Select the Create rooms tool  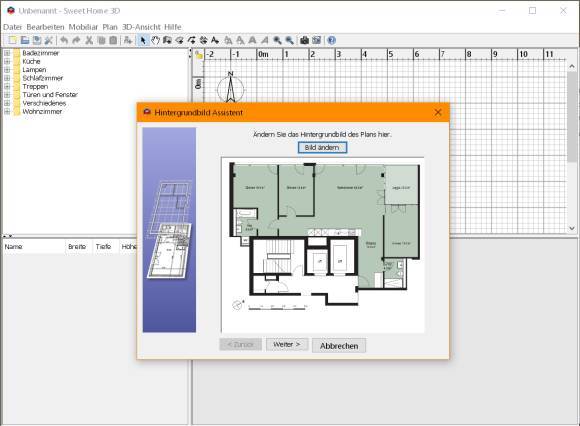pyautogui.click(x=179, y=40)
